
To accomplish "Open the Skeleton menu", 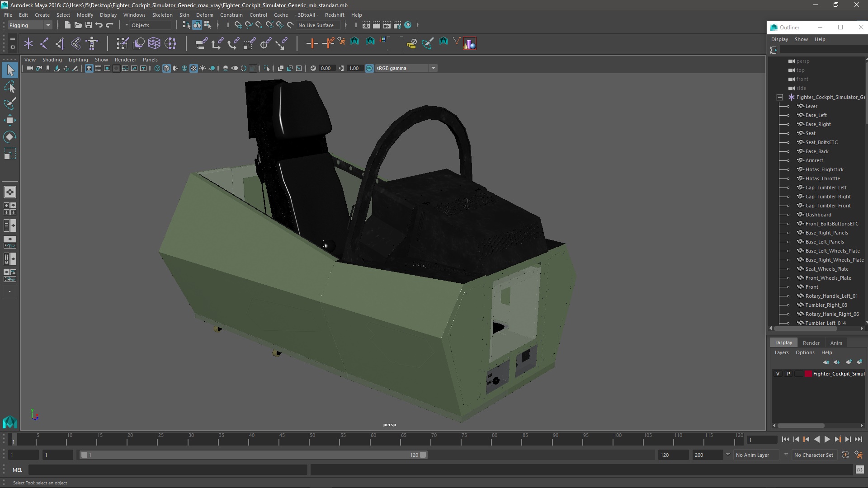I will pos(162,15).
